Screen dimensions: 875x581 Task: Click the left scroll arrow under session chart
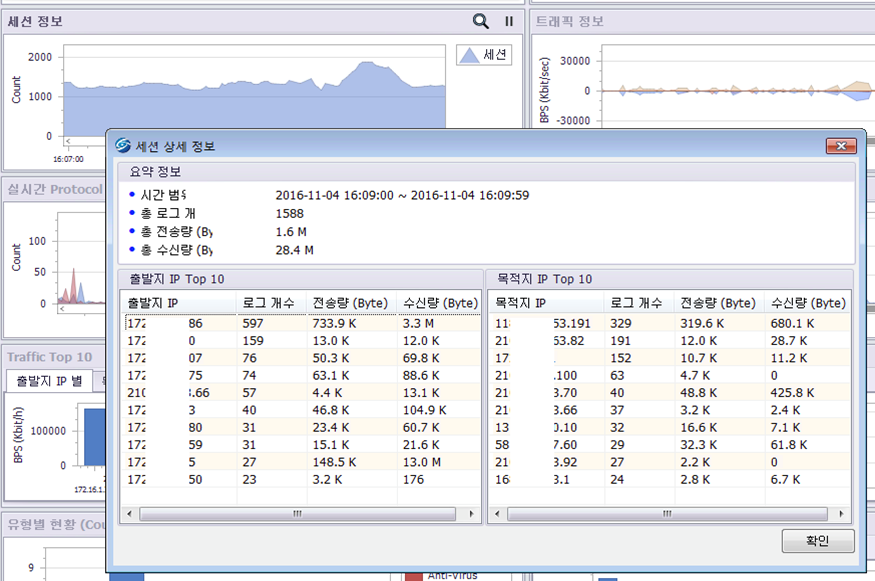tap(68, 141)
